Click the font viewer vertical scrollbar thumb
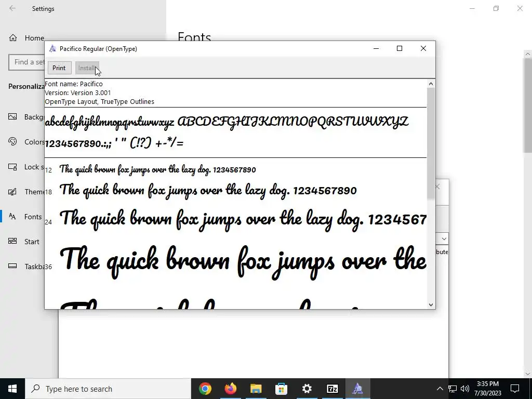The image size is (532, 399). point(431,143)
